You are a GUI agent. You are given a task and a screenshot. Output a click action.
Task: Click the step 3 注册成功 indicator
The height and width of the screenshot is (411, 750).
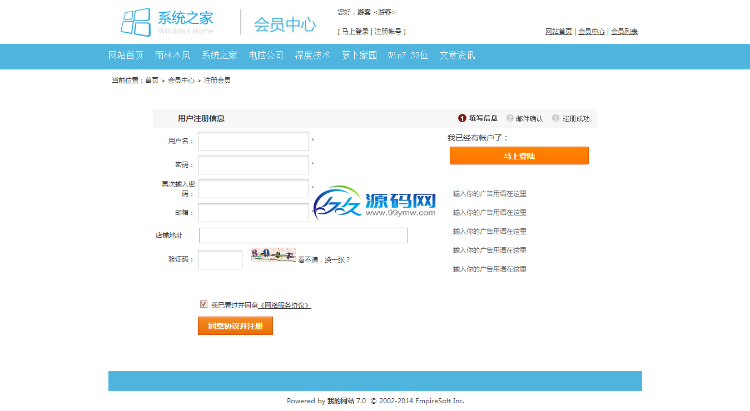[x=571, y=118]
